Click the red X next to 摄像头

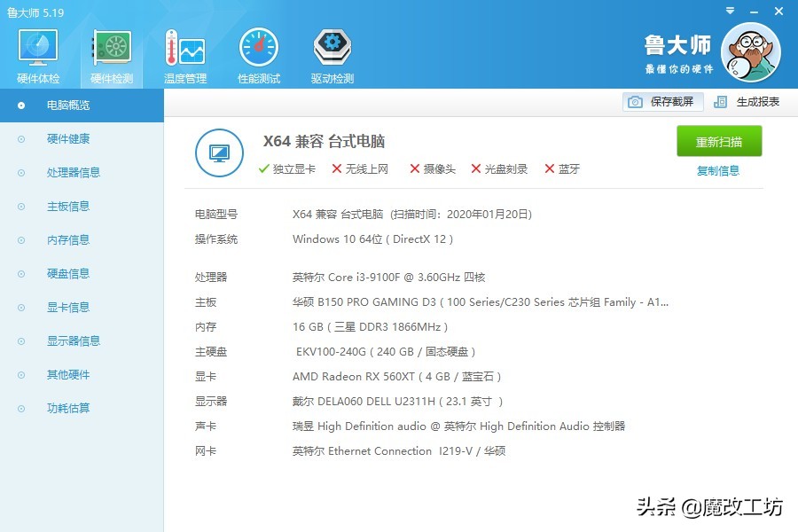(x=416, y=168)
